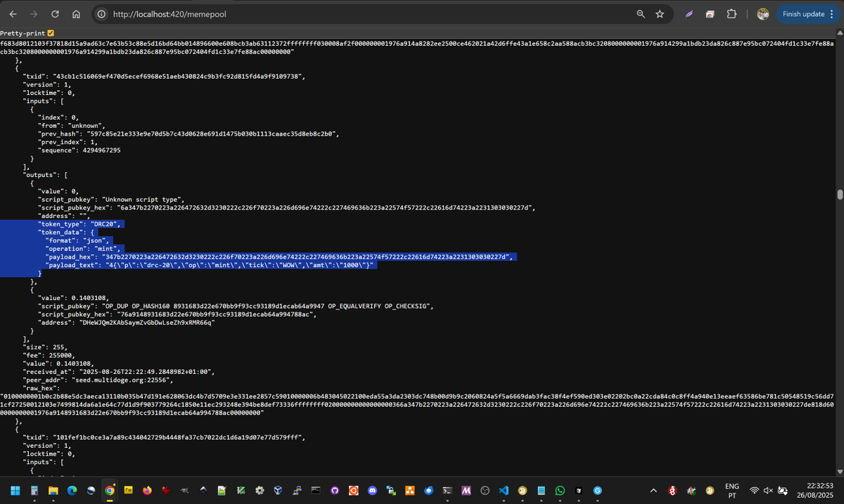Open the Windows Start menu
Image resolution: width=844 pixels, height=504 pixels.
(x=15, y=490)
